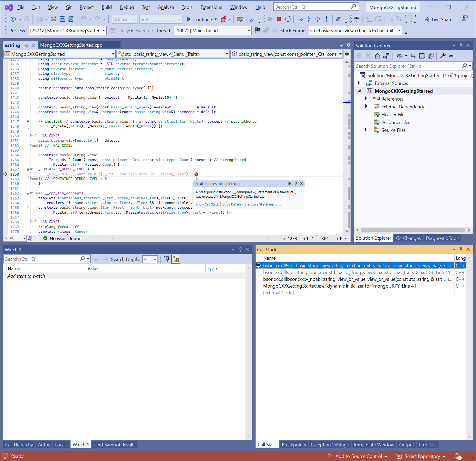The image size is (476, 461).
Task: Click the Save All icon
Action: click(71, 19)
